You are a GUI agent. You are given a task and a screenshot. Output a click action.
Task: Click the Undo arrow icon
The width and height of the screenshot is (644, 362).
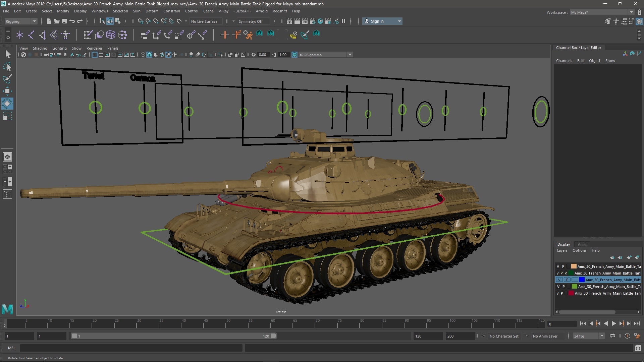click(72, 21)
